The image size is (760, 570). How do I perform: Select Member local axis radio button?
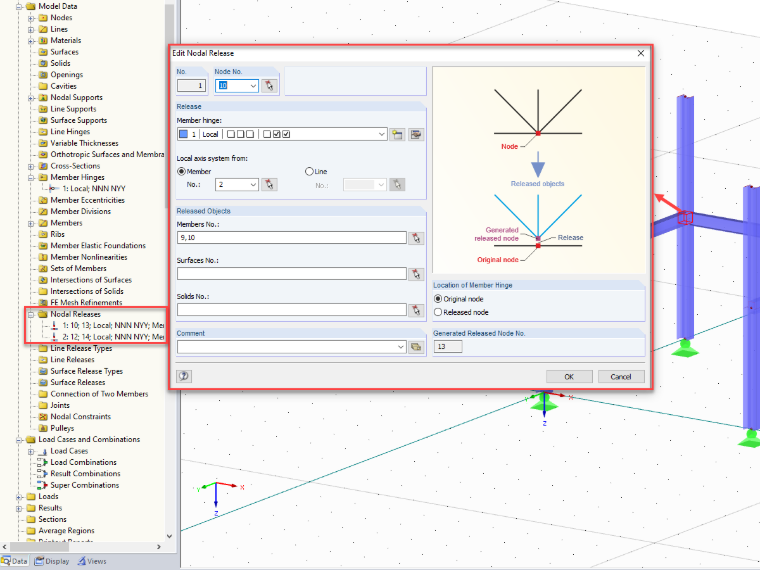tap(181, 172)
